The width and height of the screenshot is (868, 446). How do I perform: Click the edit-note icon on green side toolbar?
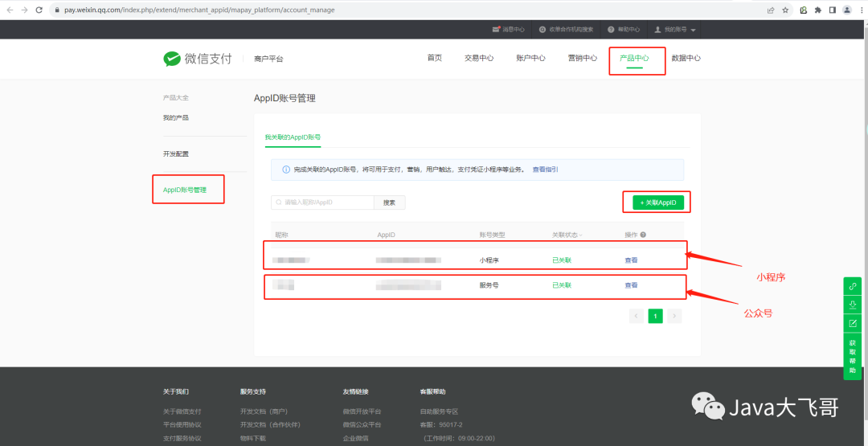click(853, 323)
